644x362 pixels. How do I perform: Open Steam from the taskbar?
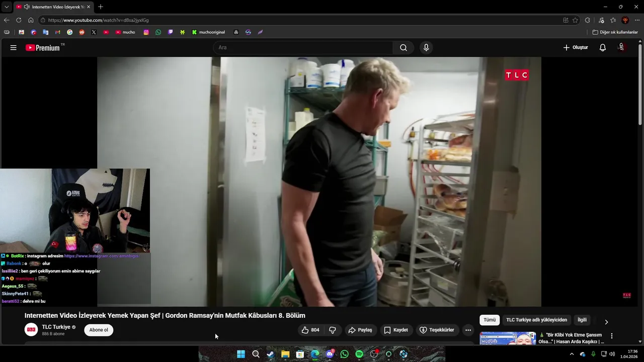tap(270, 354)
